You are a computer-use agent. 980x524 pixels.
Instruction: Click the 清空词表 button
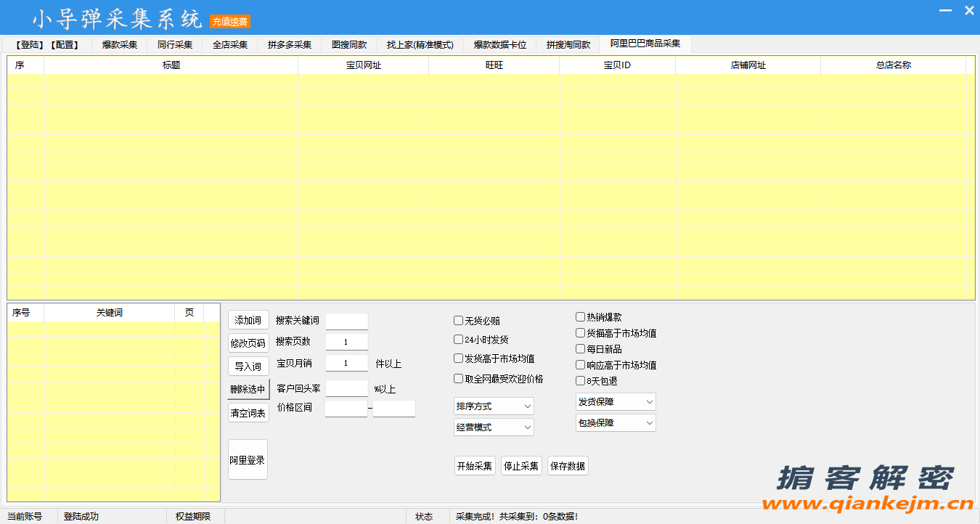248,413
